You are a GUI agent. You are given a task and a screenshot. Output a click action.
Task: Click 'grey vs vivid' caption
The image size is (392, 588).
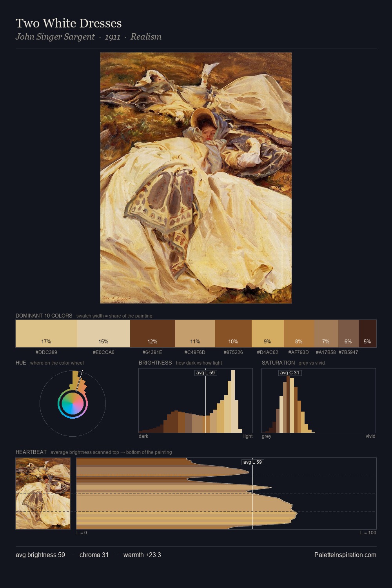tap(312, 363)
